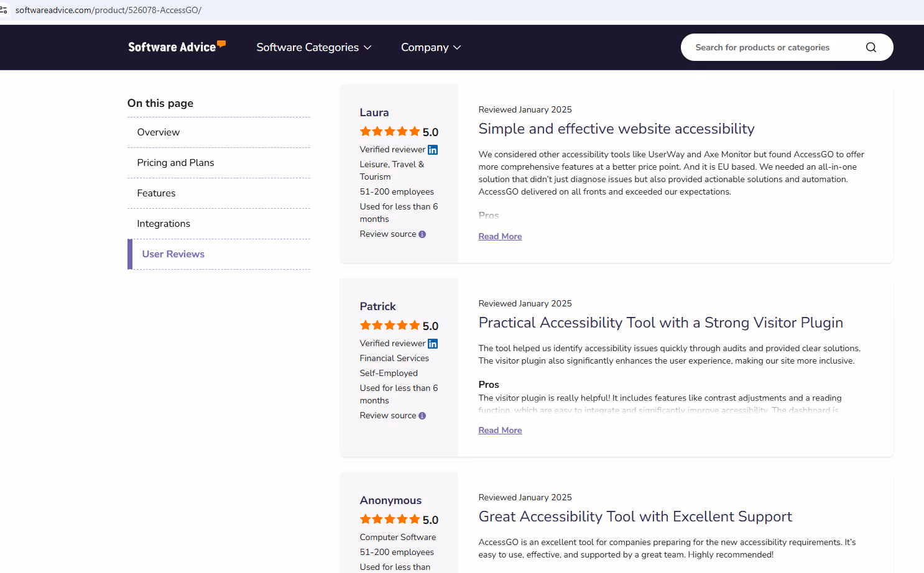Select User Reviews in page navigation
The width and height of the screenshot is (924, 573).
(173, 254)
